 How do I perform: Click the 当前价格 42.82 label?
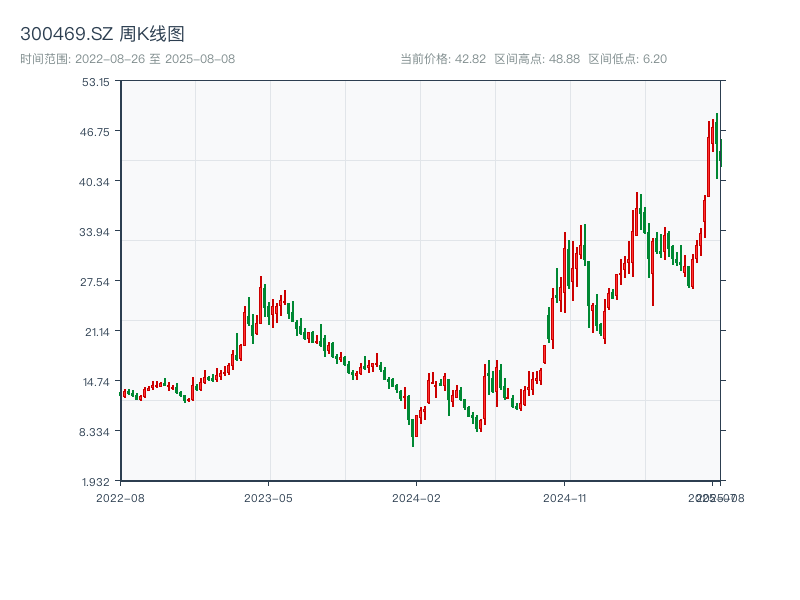[x=442, y=59]
